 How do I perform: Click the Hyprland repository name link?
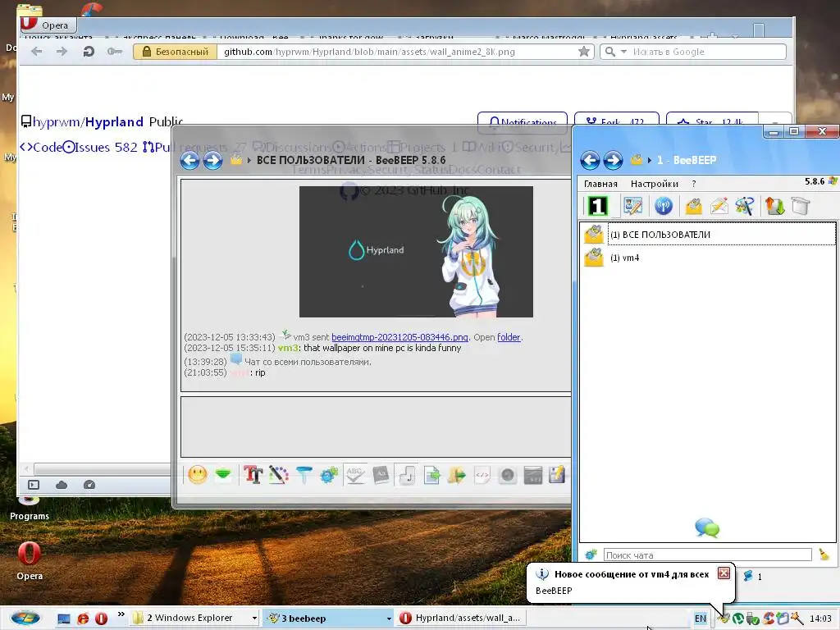point(114,121)
